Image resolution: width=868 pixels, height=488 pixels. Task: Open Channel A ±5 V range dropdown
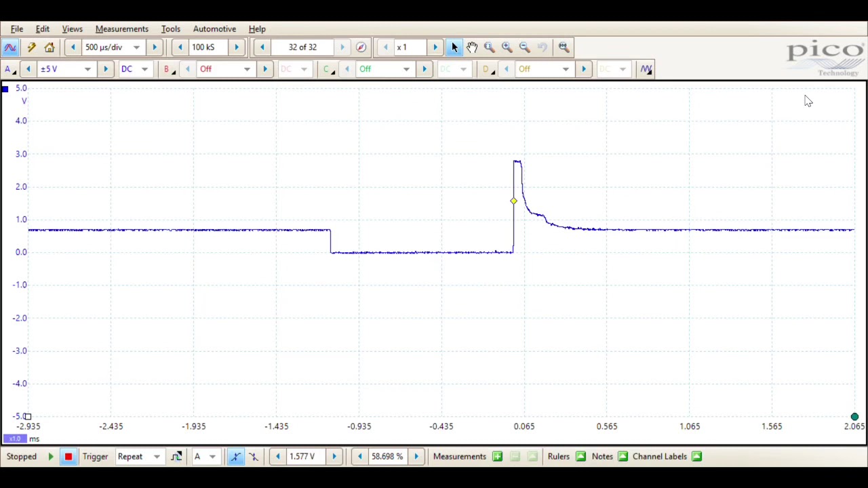click(87, 69)
